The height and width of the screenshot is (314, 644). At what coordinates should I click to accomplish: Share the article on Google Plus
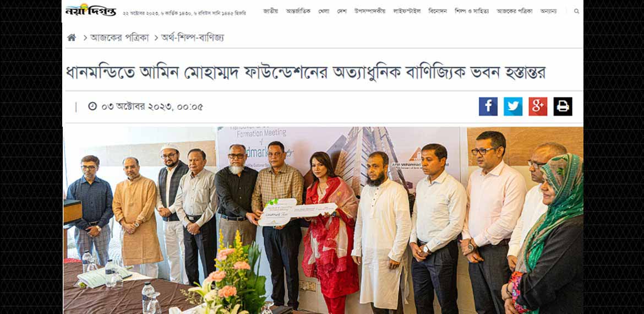pos(538,106)
